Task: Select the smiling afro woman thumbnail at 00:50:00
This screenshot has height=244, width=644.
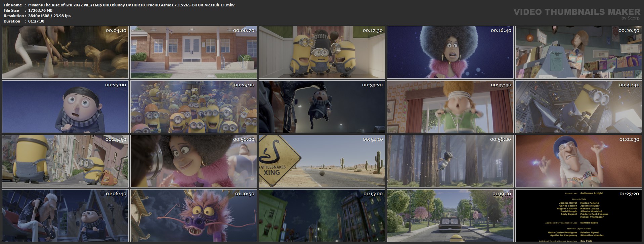Action: (x=194, y=161)
